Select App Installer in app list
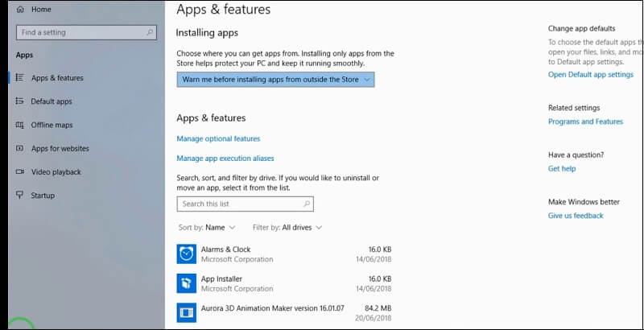 (284, 283)
